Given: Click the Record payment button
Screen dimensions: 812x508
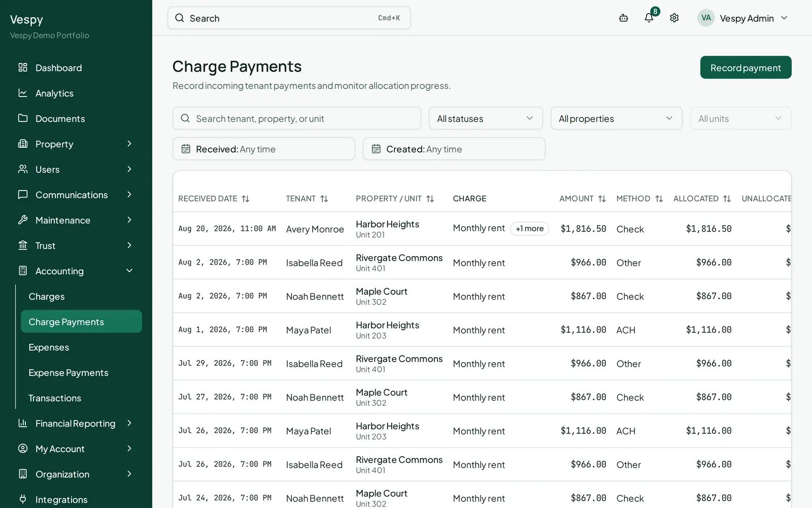Looking at the screenshot, I should tap(746, 68).
